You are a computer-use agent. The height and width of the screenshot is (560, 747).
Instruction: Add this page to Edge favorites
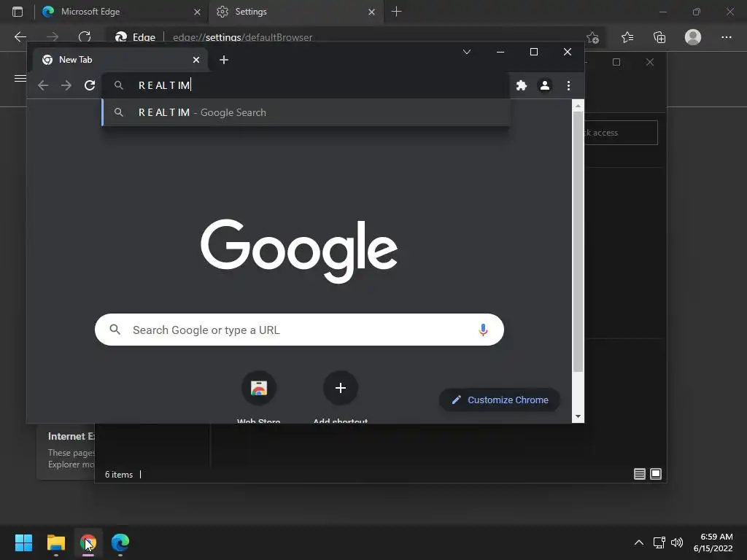(592, 37)
